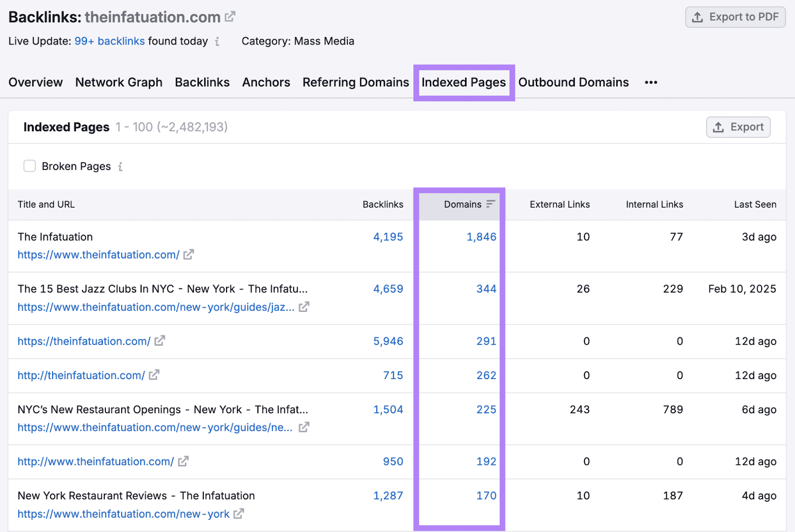The height and width of the screenshot is (532, 795).
Task: Open the new-york/guides/ne... URL link
Action: [155, 427]
